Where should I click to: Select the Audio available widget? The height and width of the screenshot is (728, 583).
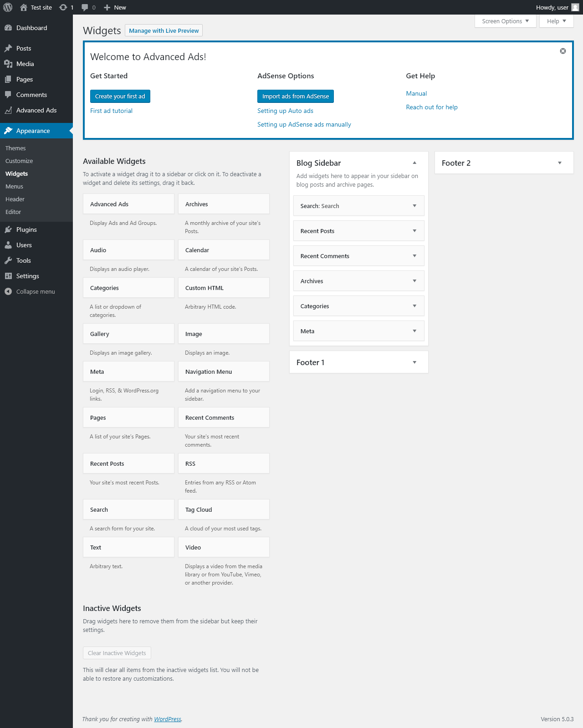tap(128, 250)
